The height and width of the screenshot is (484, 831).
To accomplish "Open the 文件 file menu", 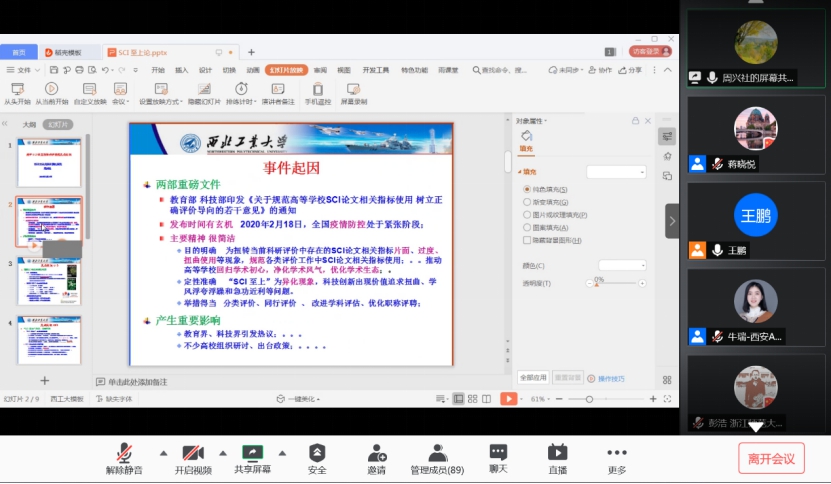I will point(23,70).
